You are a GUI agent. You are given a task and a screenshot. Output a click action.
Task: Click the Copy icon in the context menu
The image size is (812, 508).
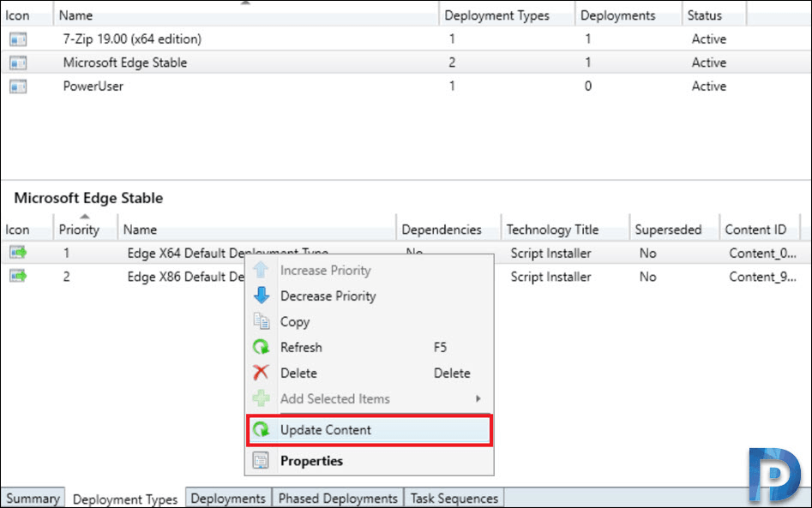pos(260,321)
